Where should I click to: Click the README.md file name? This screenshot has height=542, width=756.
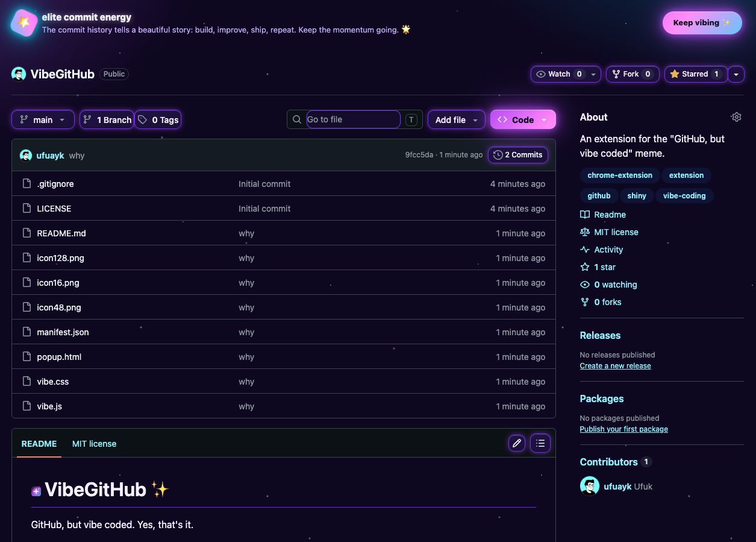(61, 233)
